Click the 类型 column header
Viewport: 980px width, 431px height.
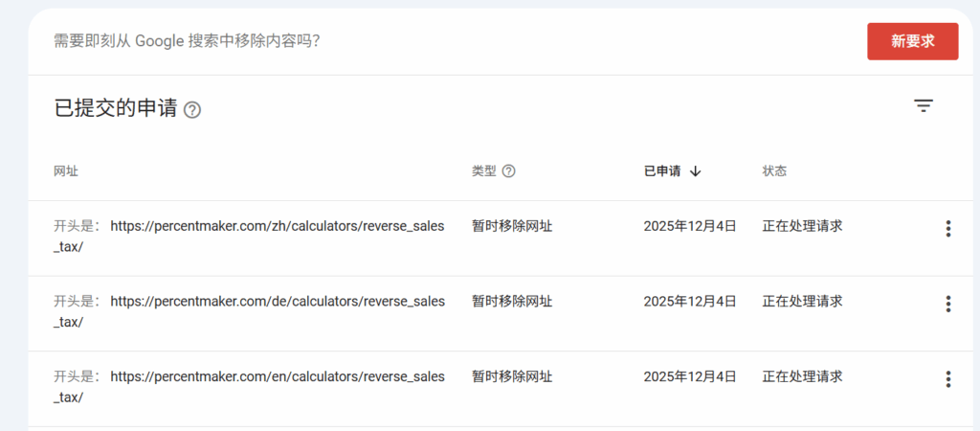coord(484,171)
